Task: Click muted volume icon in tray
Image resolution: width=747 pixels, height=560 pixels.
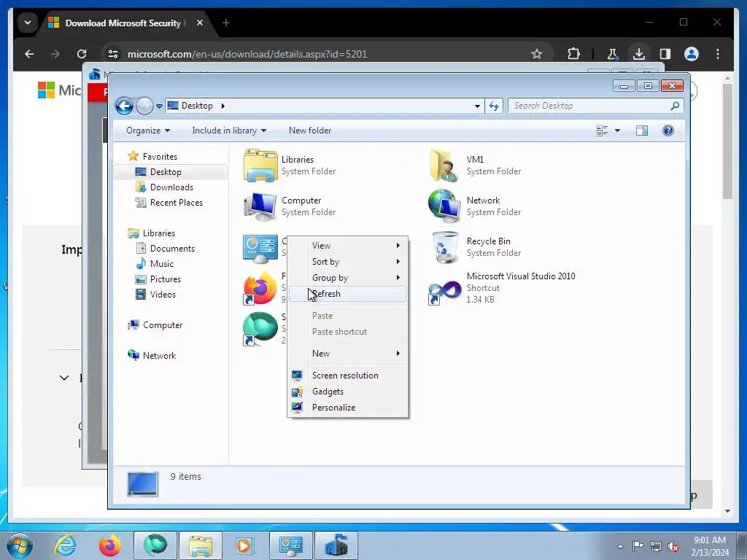Action: point(673,546)
